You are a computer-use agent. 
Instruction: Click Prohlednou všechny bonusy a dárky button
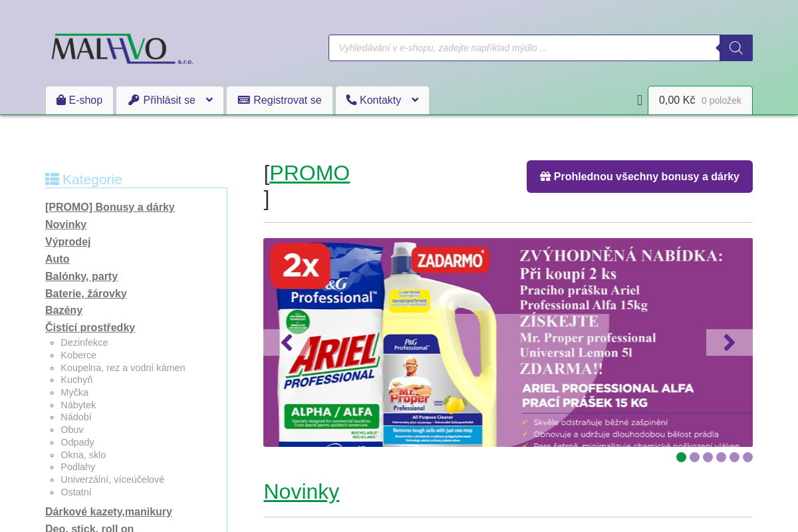(640, 176)
